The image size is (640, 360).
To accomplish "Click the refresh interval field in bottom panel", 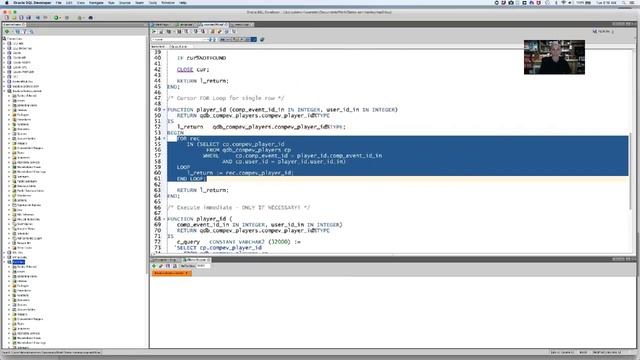I will click(x=203, y=266).
